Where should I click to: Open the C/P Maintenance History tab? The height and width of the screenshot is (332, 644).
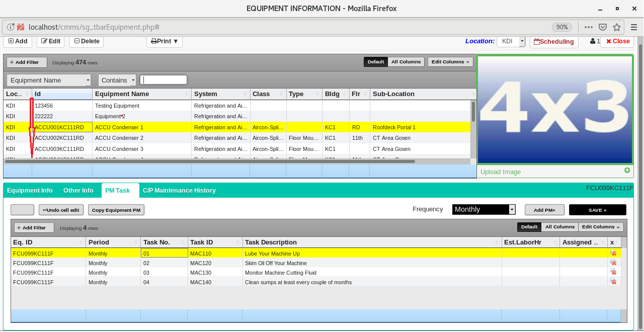coord(179,191)
